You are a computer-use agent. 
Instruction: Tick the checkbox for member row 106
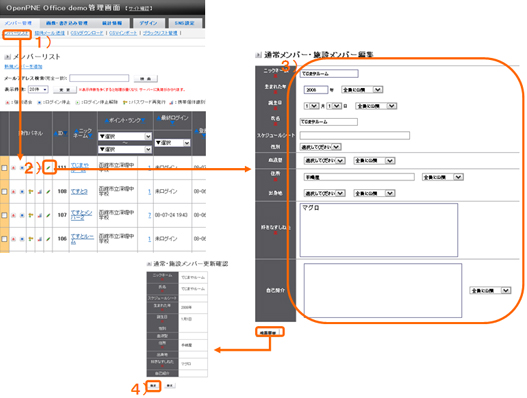tap(4, 239)
